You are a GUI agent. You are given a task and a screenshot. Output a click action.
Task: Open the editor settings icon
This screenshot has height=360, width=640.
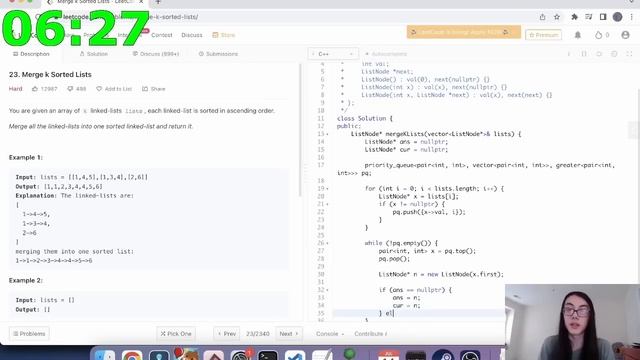pyautogui.click(x=614, y=54)
